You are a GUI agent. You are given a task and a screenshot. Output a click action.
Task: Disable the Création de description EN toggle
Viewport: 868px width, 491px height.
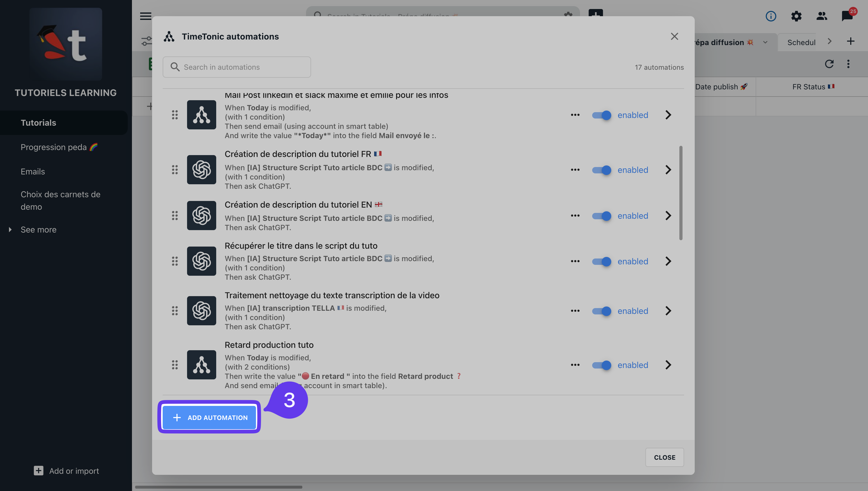[x=602, y=216]
